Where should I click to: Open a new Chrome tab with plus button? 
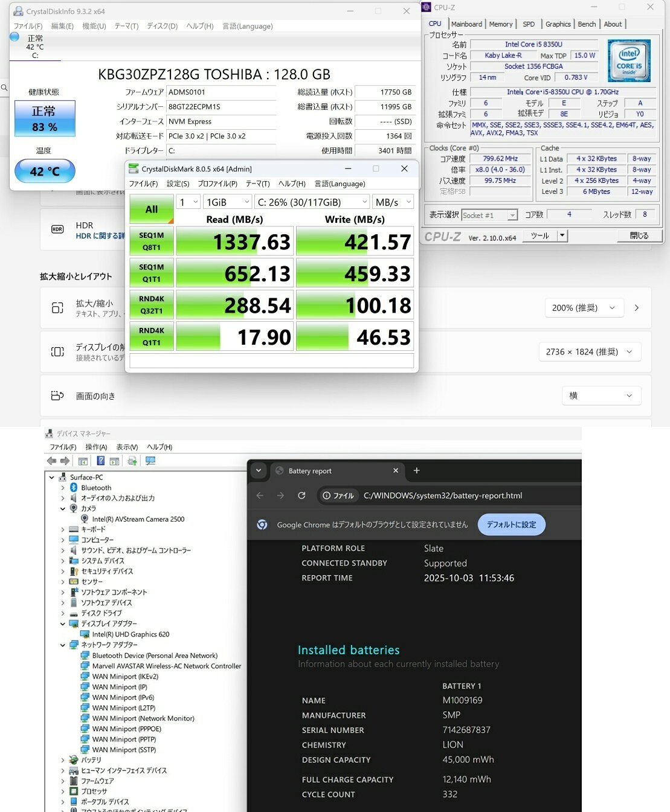(416, 471)
